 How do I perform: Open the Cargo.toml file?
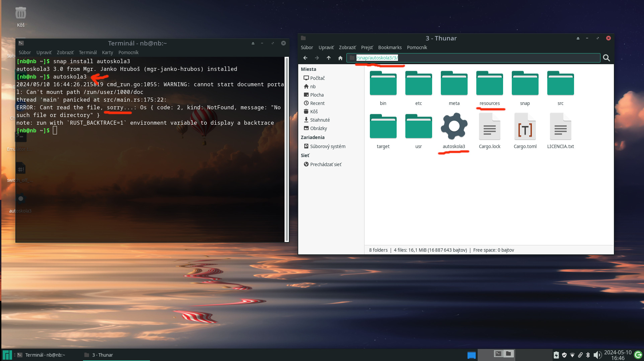[525, 127]
